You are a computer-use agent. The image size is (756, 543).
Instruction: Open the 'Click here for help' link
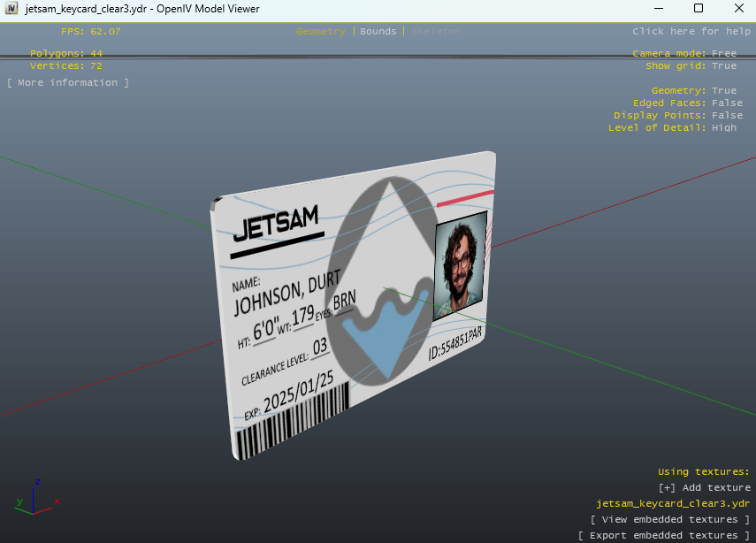click(691, 31)
